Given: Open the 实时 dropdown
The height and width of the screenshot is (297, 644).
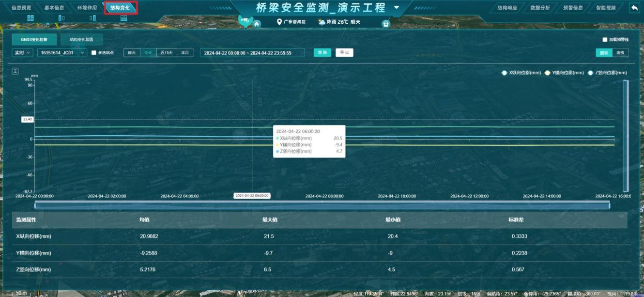Looking at the screenshot, I should point(22,53).
